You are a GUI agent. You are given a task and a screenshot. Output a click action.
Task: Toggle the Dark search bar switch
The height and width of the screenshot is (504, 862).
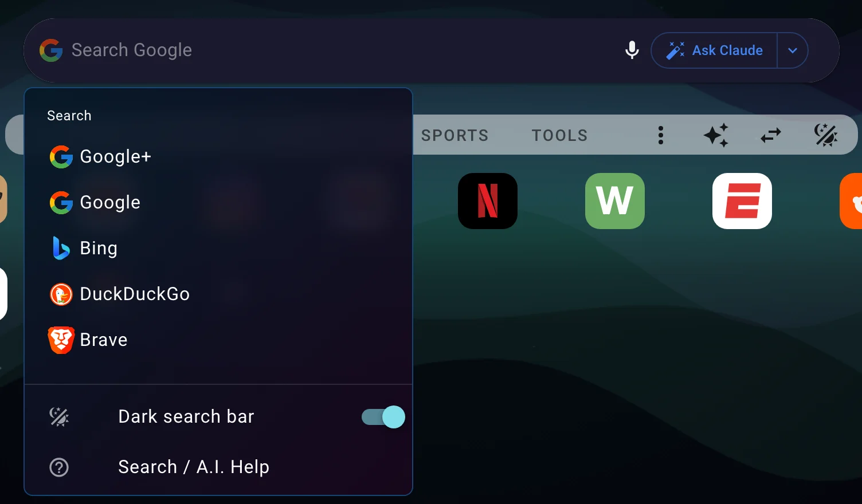pyautogui.click(x=383, y=417)
